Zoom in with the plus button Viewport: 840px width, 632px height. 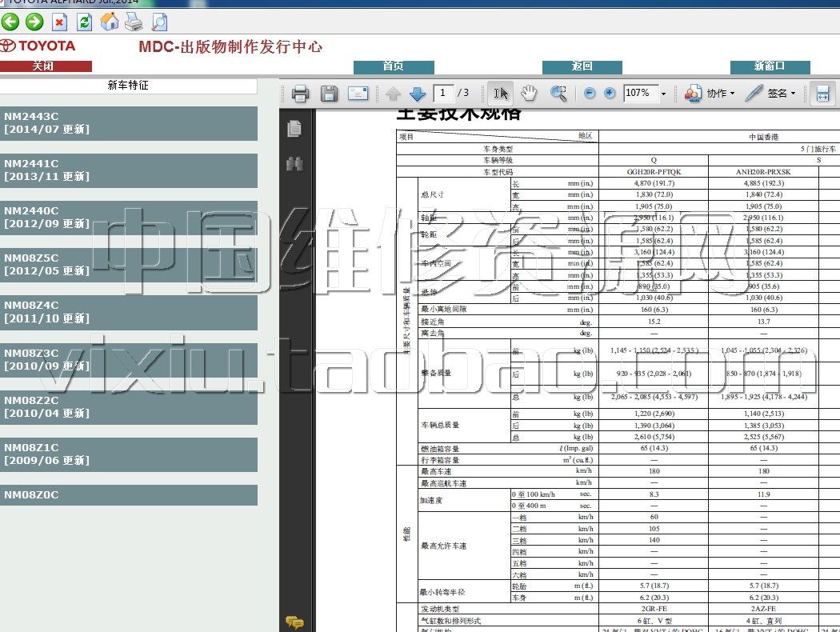coord(610,93)
